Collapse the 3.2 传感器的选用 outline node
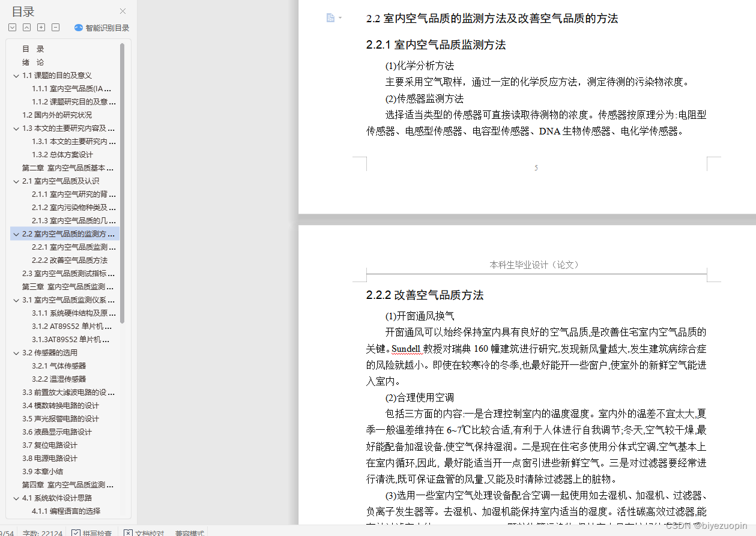 pos(16,353)
